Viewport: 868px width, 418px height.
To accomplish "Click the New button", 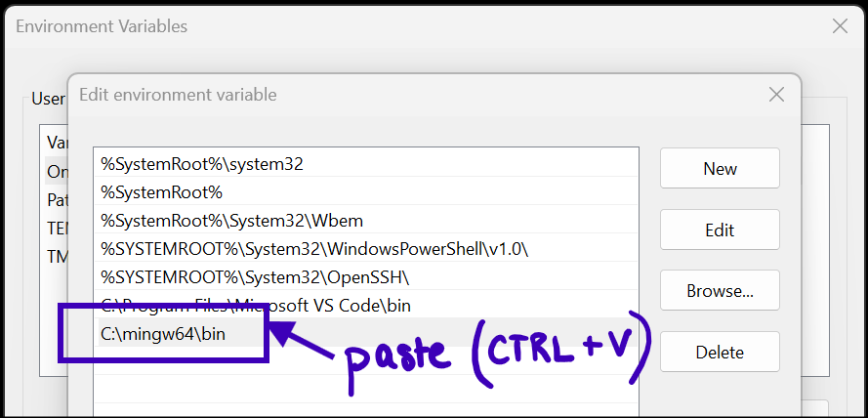I will (x=720, y=169).
